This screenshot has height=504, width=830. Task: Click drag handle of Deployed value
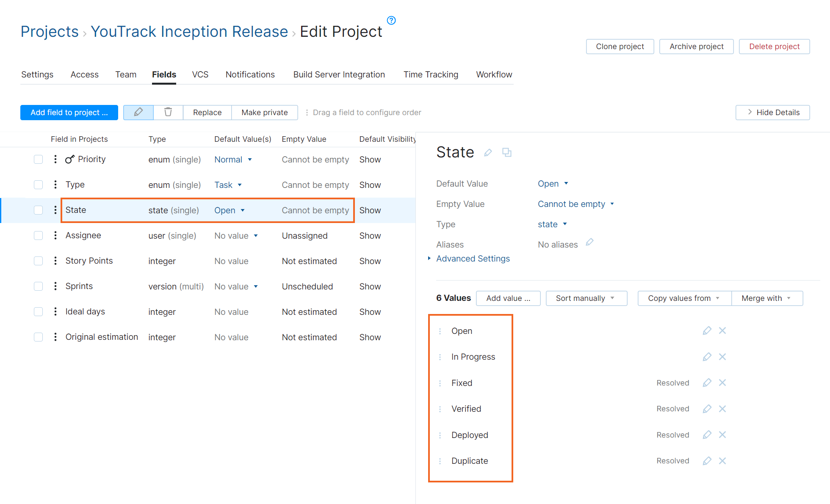pos(440,435)
